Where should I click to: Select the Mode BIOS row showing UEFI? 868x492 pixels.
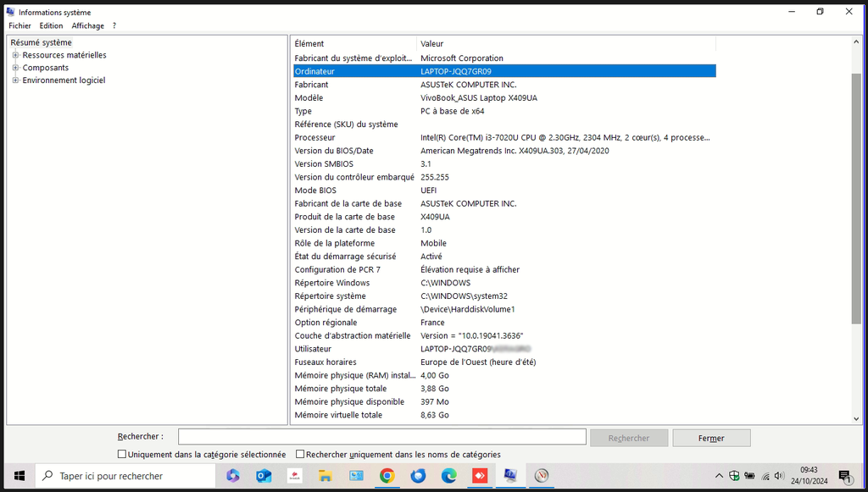tap(504, 191)
